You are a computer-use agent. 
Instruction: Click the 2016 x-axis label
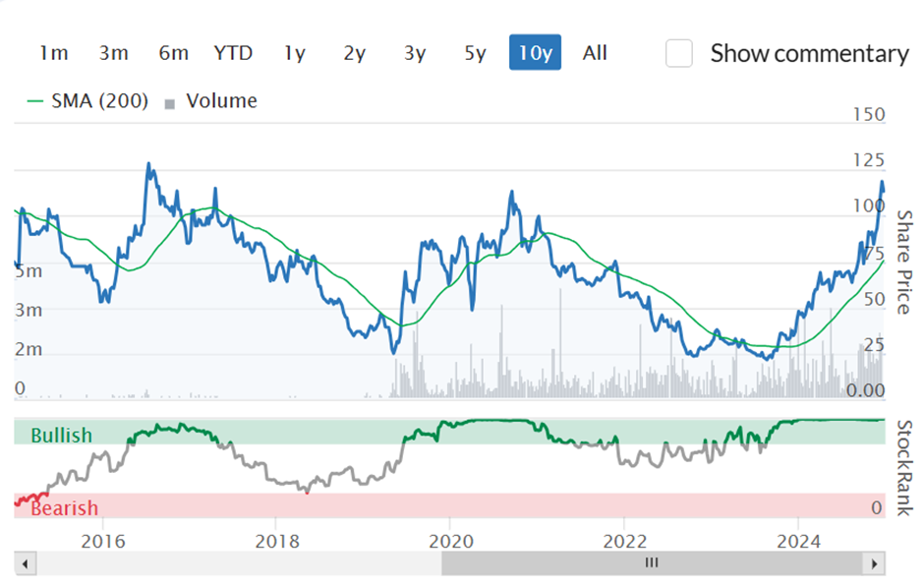tap(103, 541)
